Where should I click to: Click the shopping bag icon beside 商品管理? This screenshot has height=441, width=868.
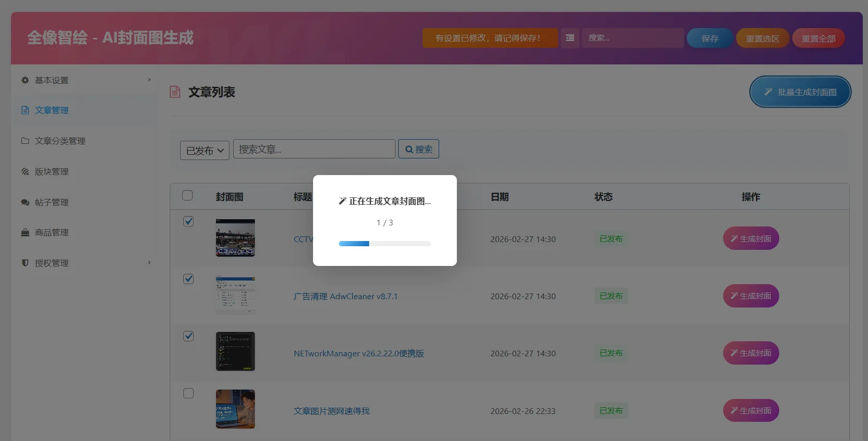[25, 232]
